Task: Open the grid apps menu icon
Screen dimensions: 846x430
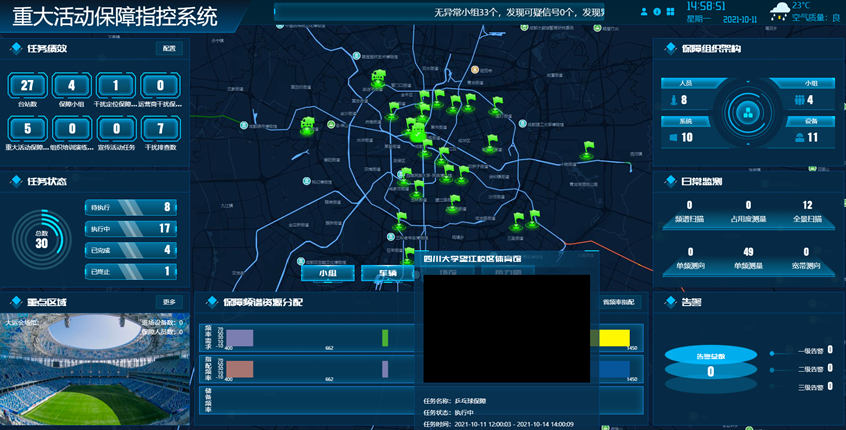Action: (671, 12)
